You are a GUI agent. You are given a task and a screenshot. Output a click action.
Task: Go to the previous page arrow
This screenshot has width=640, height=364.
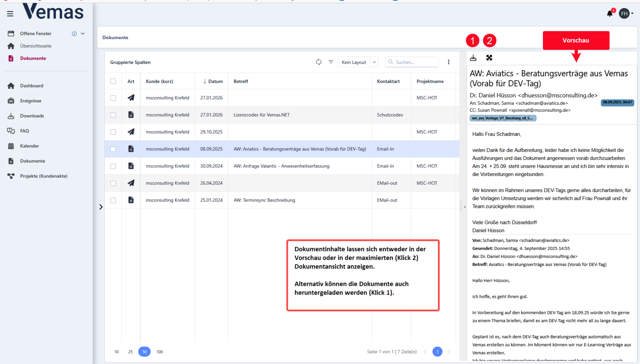coord(425,352)
